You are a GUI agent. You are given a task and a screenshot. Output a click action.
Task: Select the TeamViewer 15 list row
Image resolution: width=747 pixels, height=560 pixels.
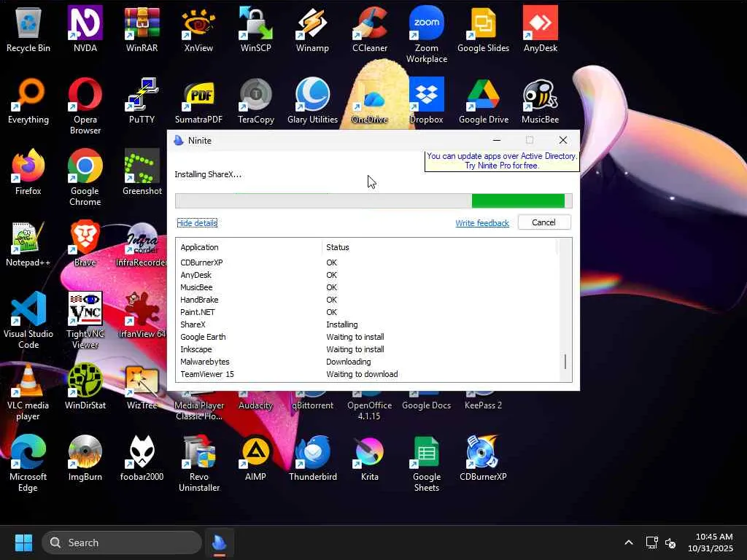click(367, 374)
